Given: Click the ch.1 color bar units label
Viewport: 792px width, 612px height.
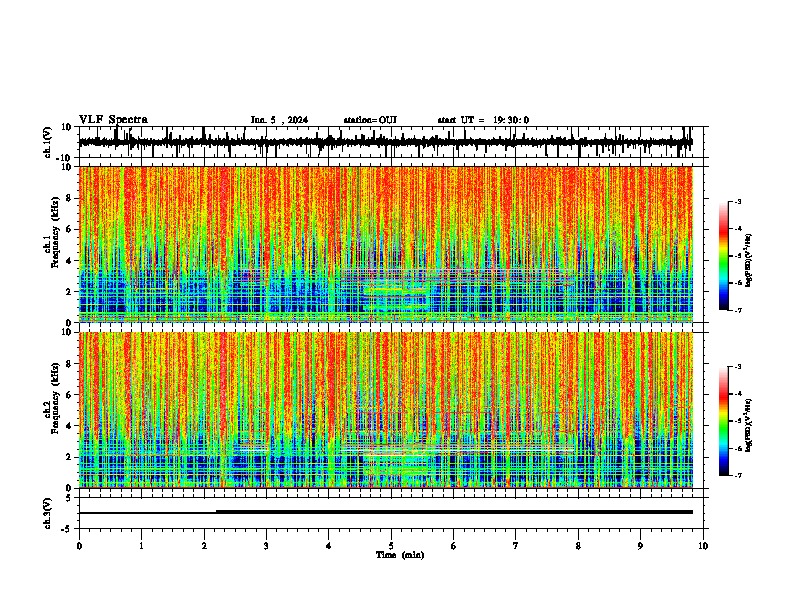Looking at the screenshot, I should coord(749,260).
